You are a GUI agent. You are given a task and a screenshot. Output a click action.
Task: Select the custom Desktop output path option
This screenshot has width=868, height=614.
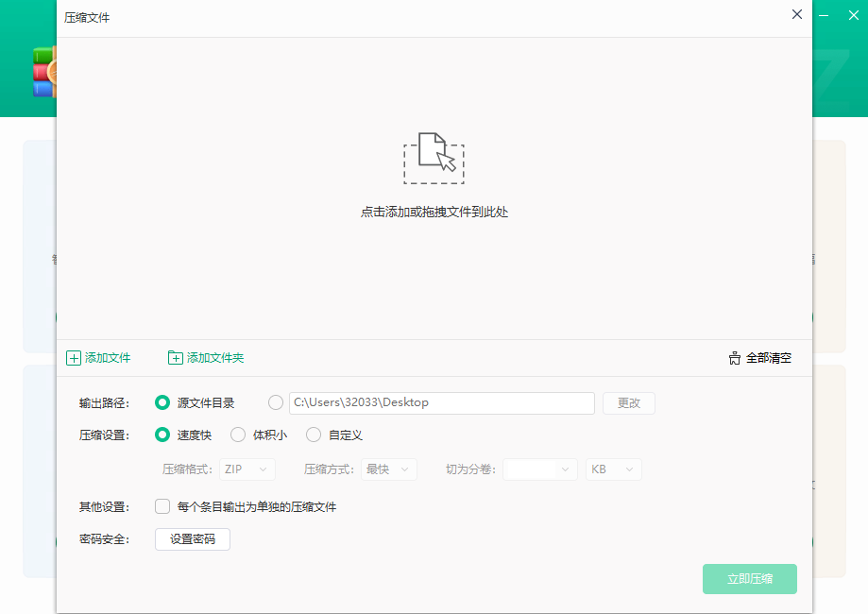tap(275, 402)
